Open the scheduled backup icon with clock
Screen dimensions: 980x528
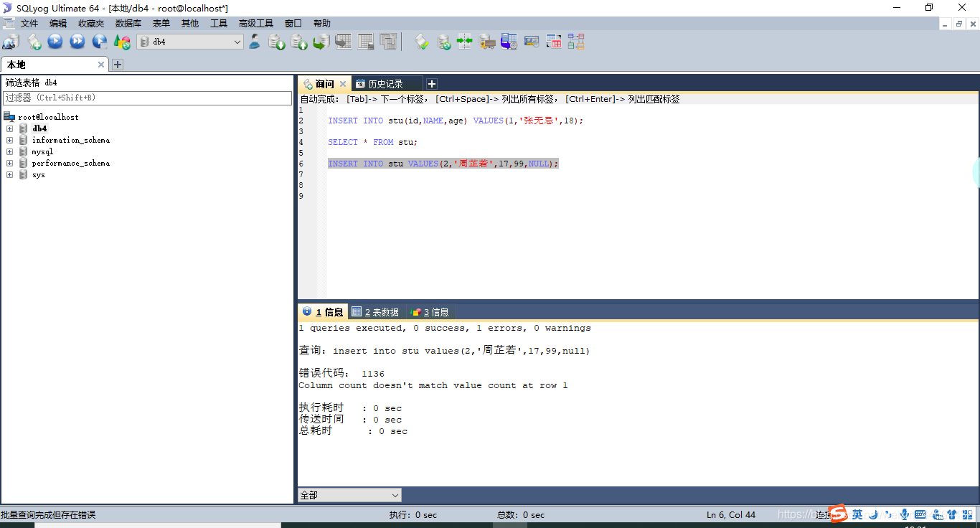[x=509, y=42]
